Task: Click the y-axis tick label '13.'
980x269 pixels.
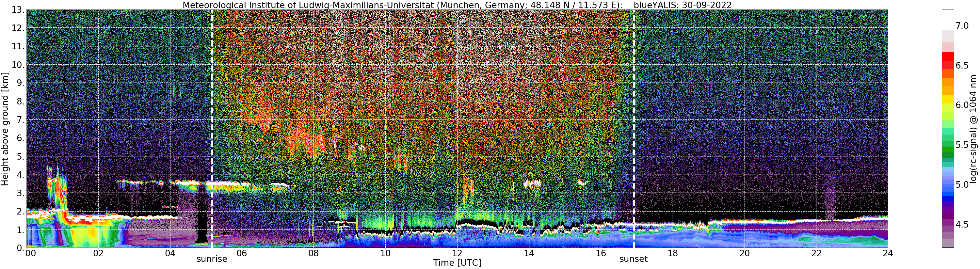Action: [x=18, y=10]
